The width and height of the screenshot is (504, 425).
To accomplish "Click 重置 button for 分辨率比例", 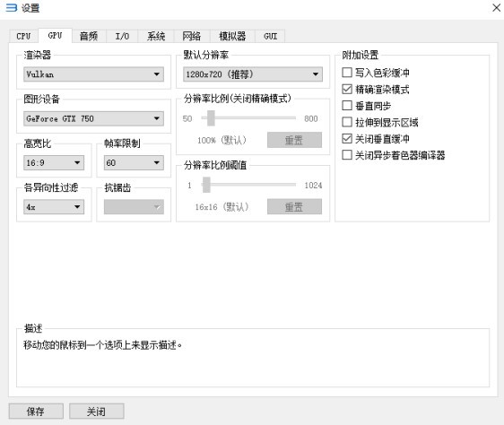I will tap(294, 140).
